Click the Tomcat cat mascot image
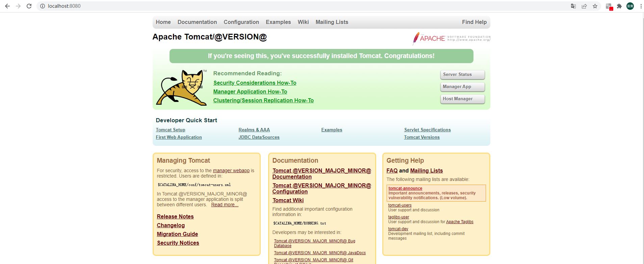The width and height of the screenshot is (644, 264). point(181,88)
